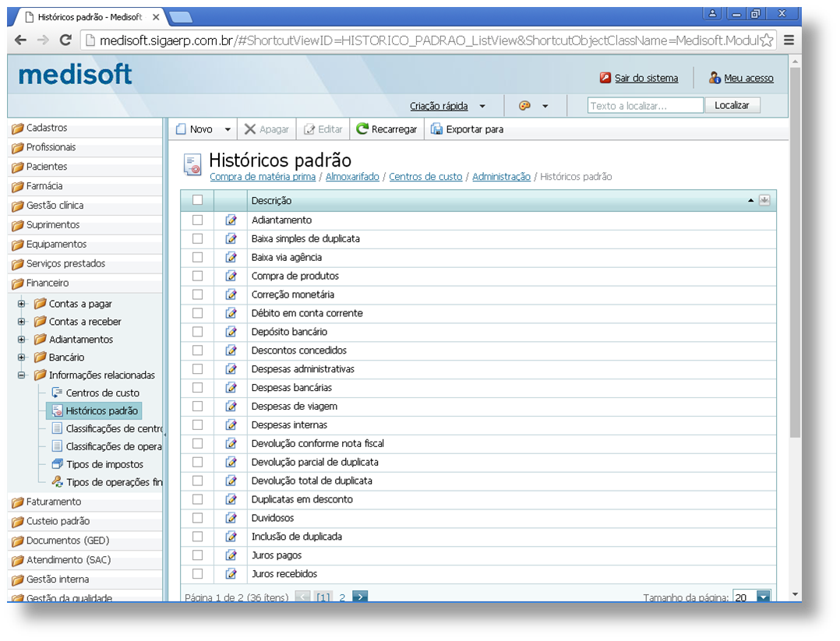This screenshot has width=840, height=641.
Task: Check the Adiantamento row checkbox
Action: tap(198, 220)
